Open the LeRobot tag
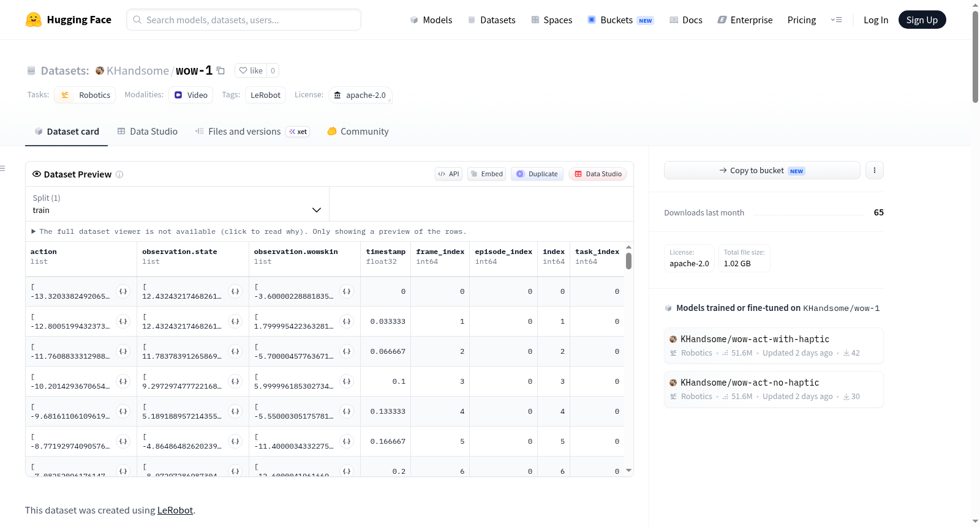 [x=265, y=95]
